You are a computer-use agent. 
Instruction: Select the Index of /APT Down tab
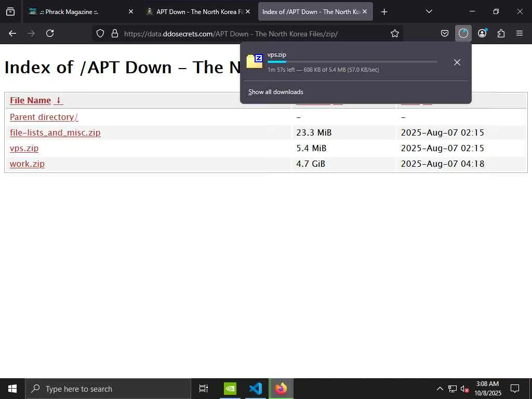[315, 11]
